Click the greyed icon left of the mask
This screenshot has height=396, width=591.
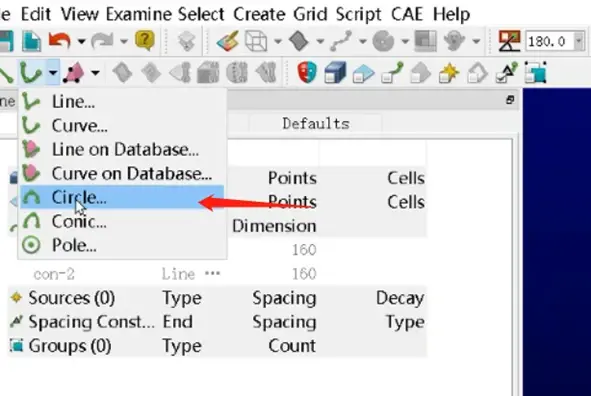pyautogui.click(x=266, y=72)
